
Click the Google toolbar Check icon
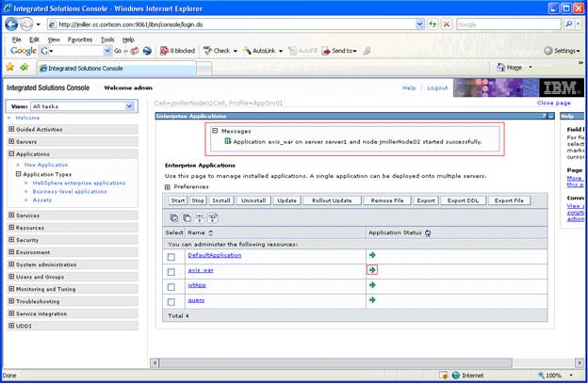pyautogui.click(x=207, y=51)
